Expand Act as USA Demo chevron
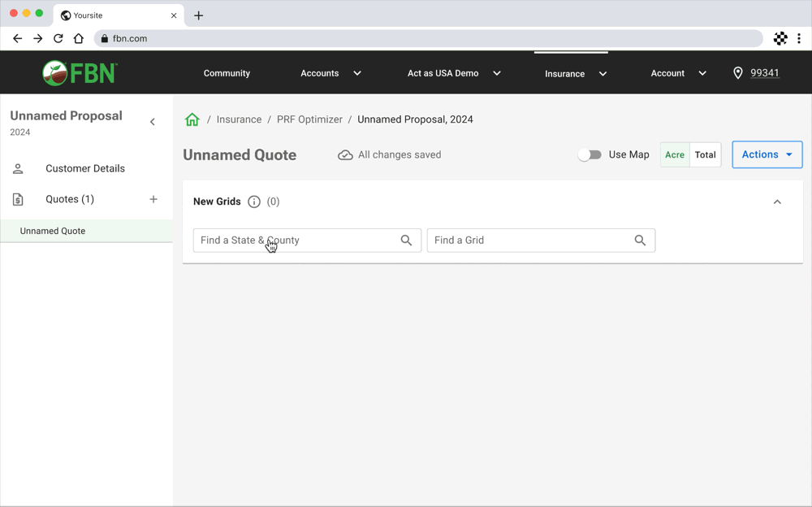This screenshot has height=507, width=812. click(x=497, y=73)
